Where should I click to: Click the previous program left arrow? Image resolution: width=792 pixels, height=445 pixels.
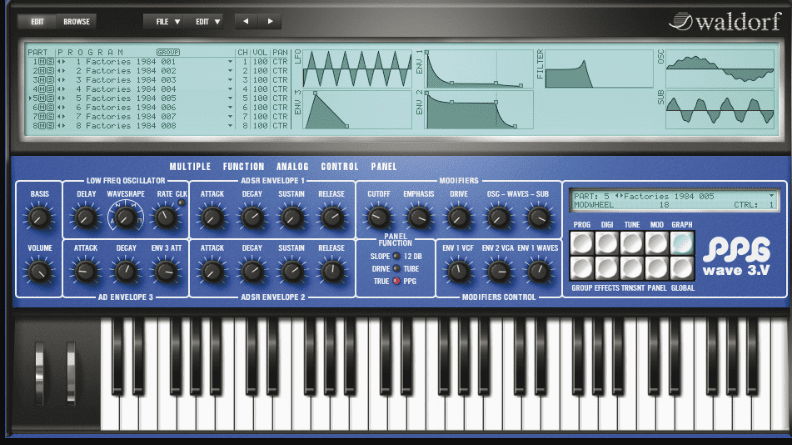[246, 21]
